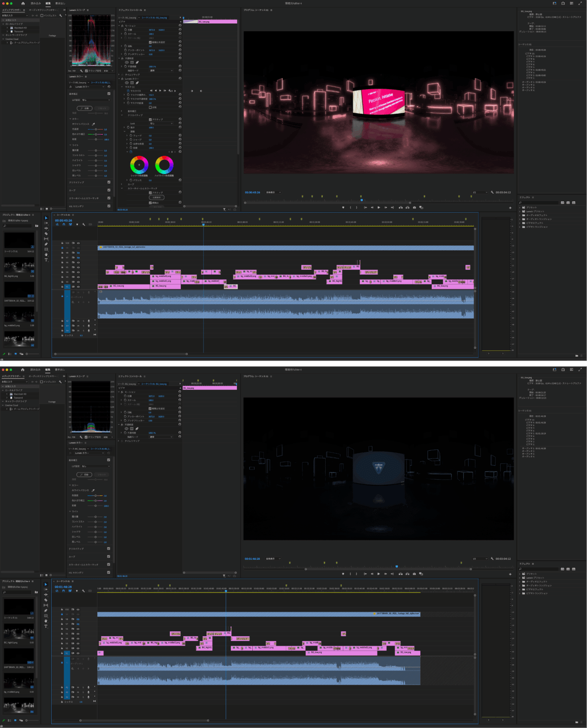Select the Pen tool in upper timeline toolbar
Image resolution: width=587 pixels, height=728 pixels.
(46, 244)
